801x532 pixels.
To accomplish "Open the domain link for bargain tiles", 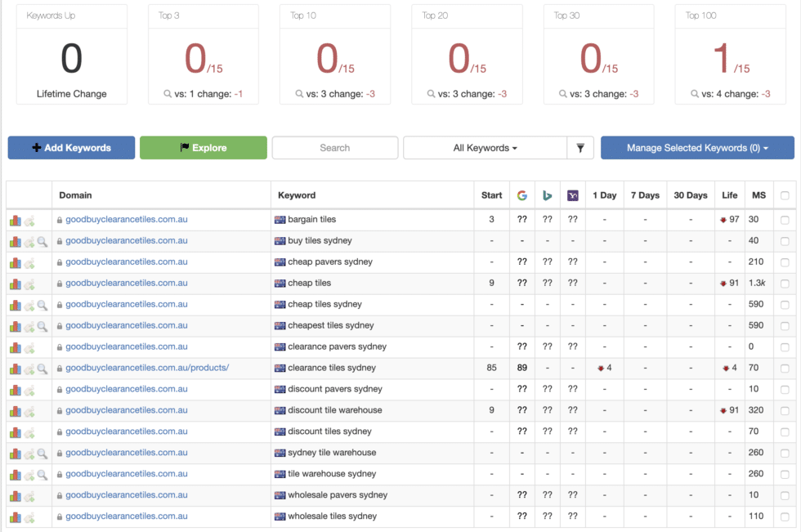I will click(x=126, y=220).
